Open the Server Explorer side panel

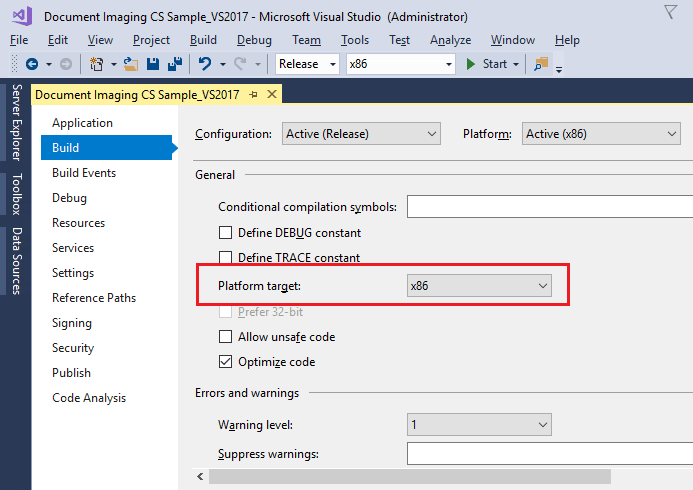click(x=16, y=120)
